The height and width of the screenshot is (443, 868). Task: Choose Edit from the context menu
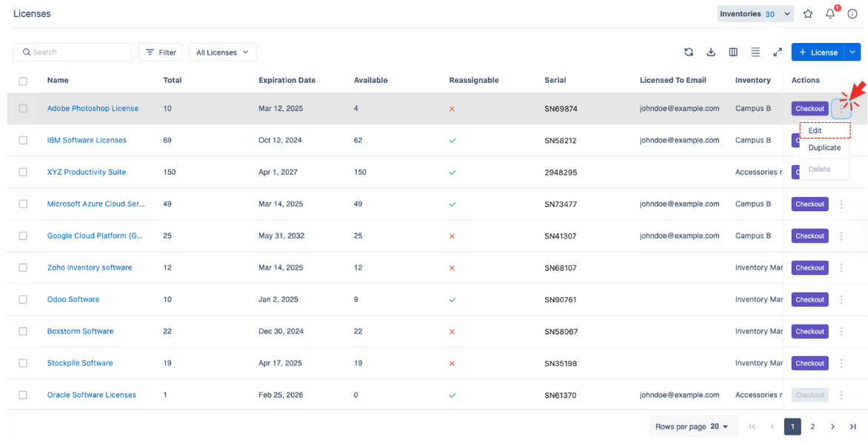815,131
